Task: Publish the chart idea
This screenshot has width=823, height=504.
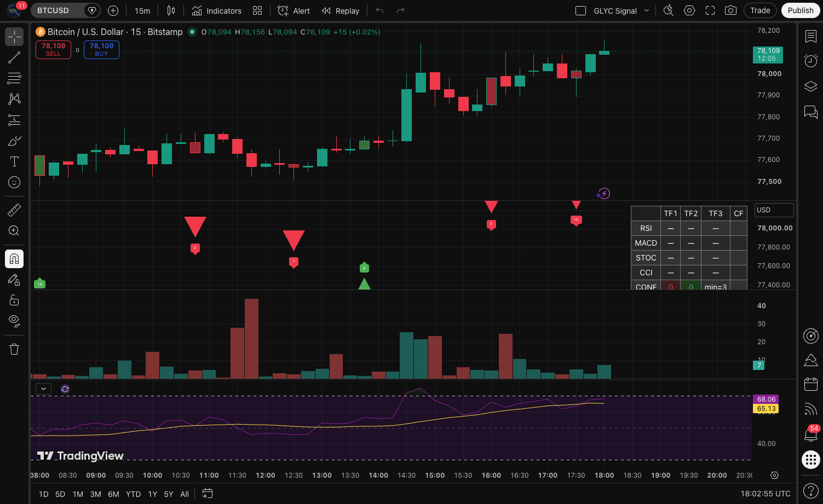Action: (801, 10)
